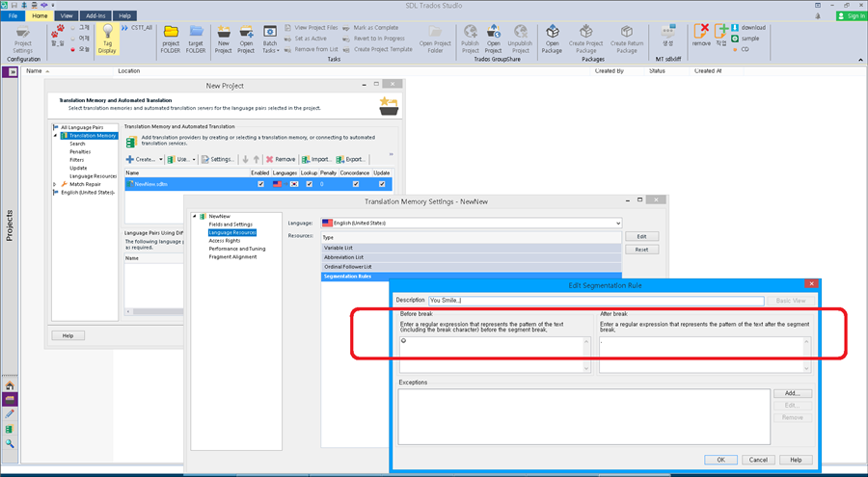
Task: Open the File menu tab
Action: tap(13, 16)
